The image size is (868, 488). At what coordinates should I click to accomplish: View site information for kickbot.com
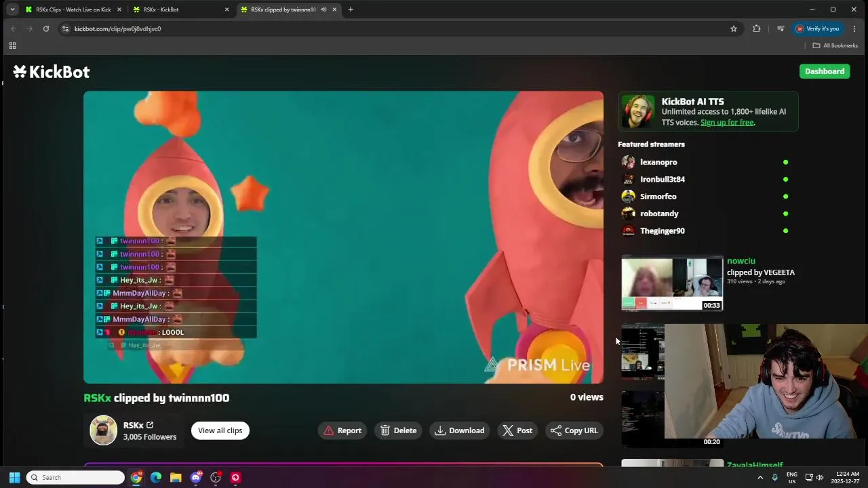65,28
